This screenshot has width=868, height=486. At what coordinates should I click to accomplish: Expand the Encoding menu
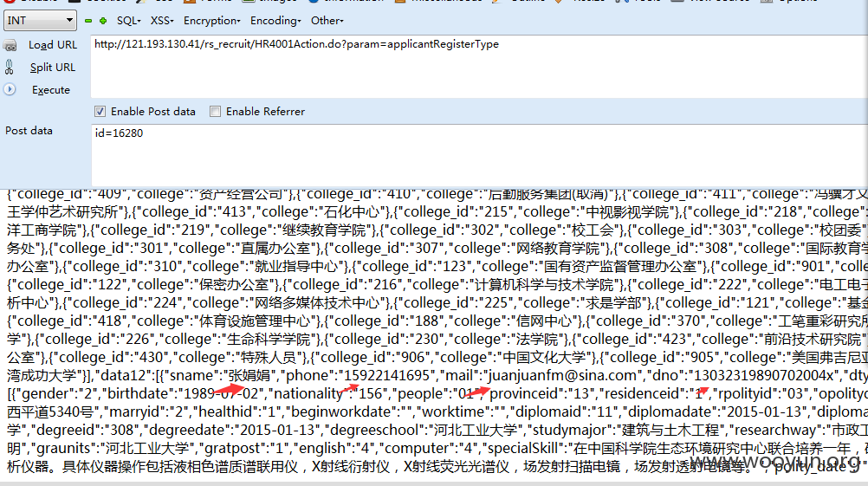tap(275, 21)
